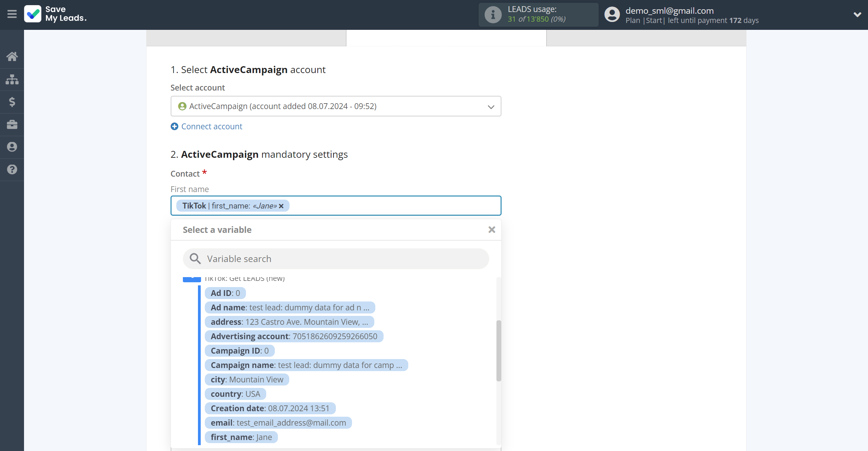Click the First name input field
Screen dimensions: 868x451
pos(336,206)
